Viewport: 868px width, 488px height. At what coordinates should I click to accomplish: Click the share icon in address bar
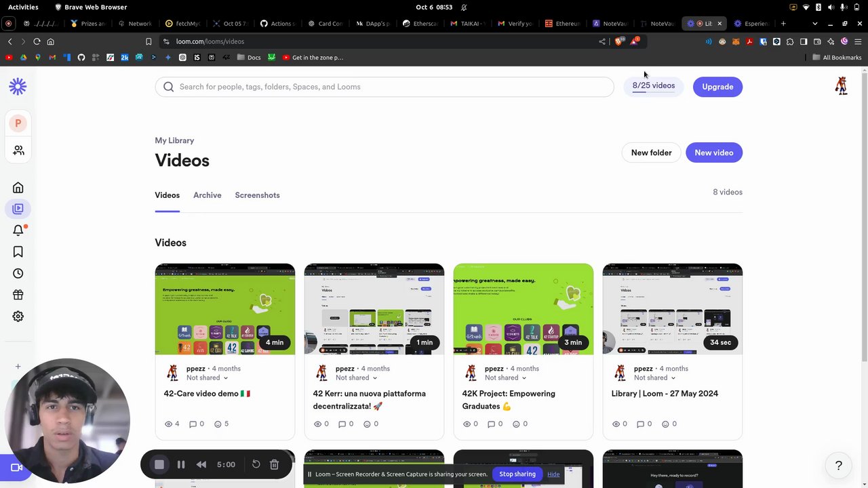coord(602,41)
